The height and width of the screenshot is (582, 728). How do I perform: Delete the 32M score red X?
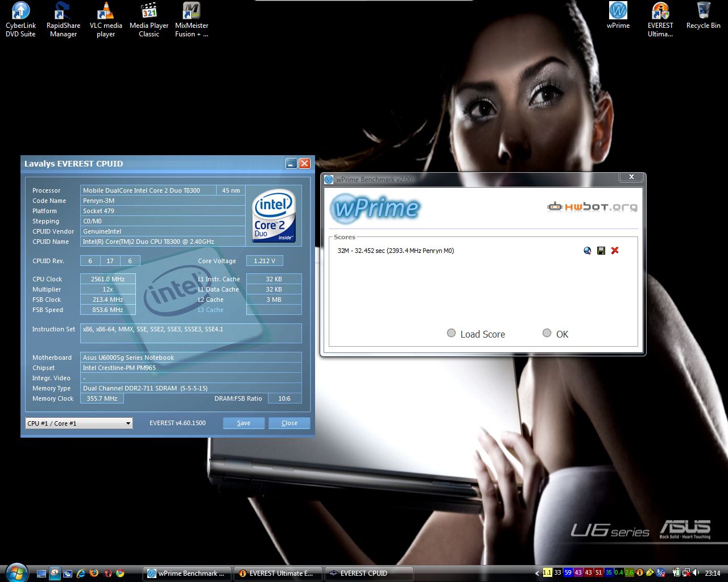pyautogui.click(x=615, y=251)
